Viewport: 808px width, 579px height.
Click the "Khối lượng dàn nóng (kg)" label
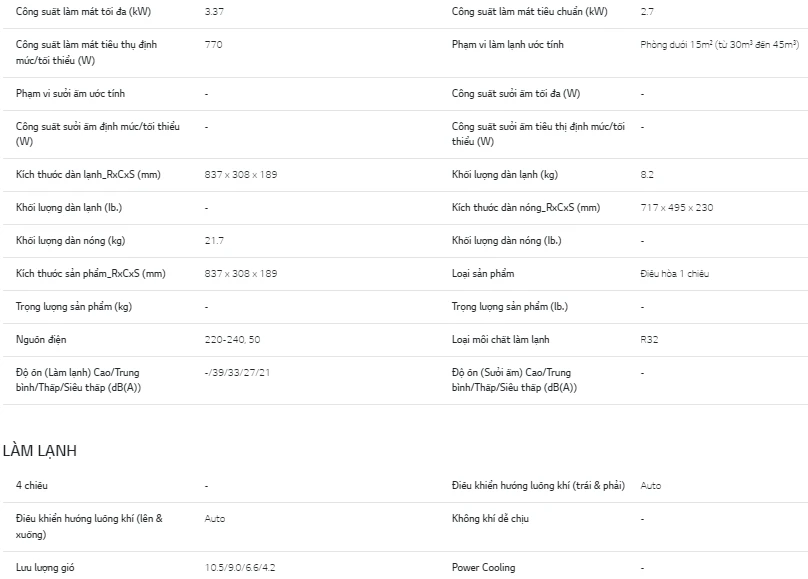pos(71,241)
